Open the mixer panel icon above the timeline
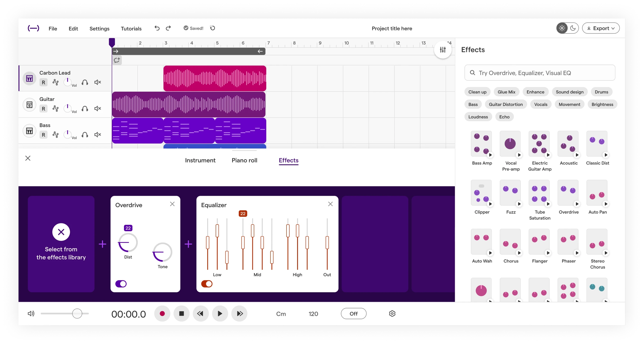The image size is (644, 344). pos(442,50)
